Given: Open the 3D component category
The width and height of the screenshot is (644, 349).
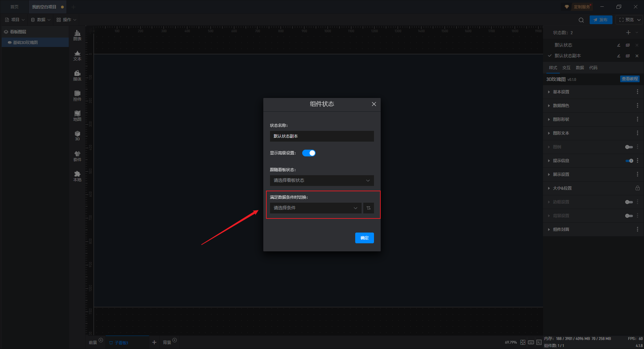Looking at the screenshot, I should 77,136.
